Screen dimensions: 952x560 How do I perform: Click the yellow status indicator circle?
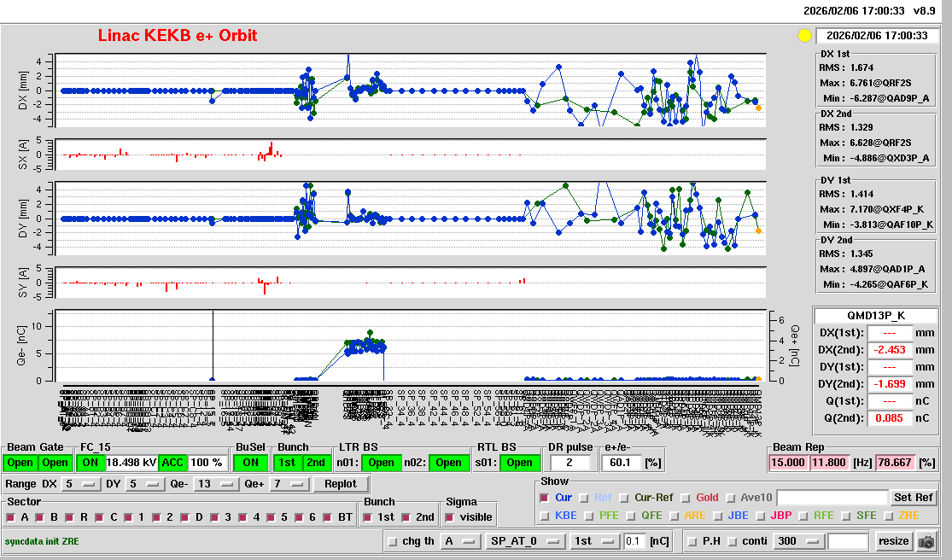tap(803, 36)
